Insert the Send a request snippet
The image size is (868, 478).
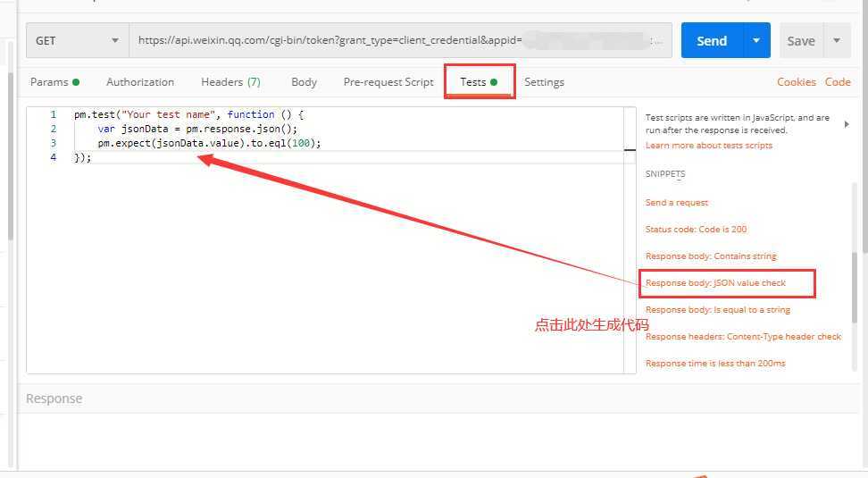pos(677,203)
